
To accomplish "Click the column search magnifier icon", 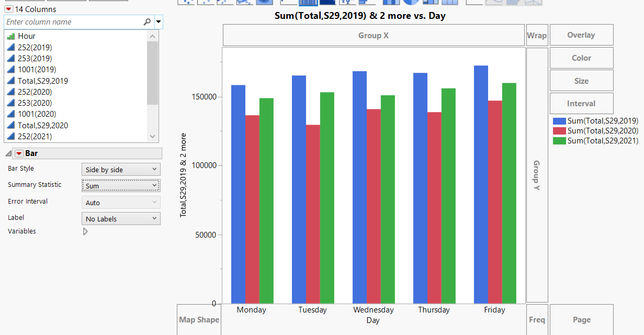I will click(148, 23).
